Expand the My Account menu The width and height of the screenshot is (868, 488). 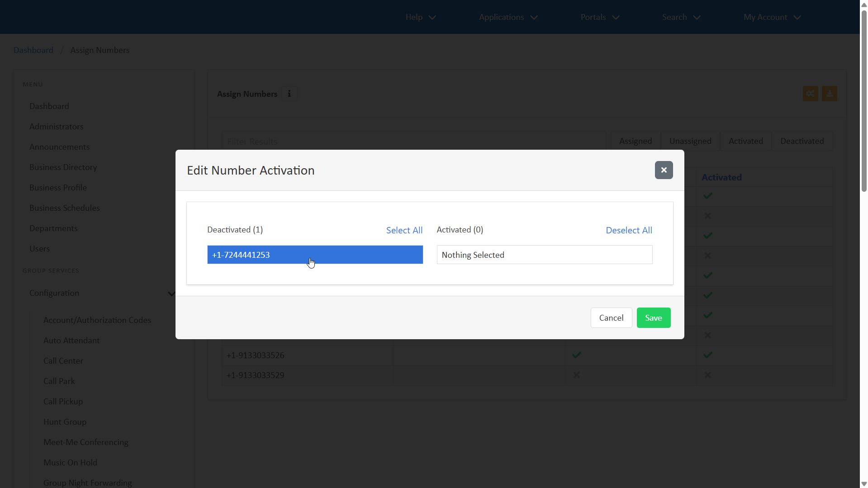(x=772, y=17)
